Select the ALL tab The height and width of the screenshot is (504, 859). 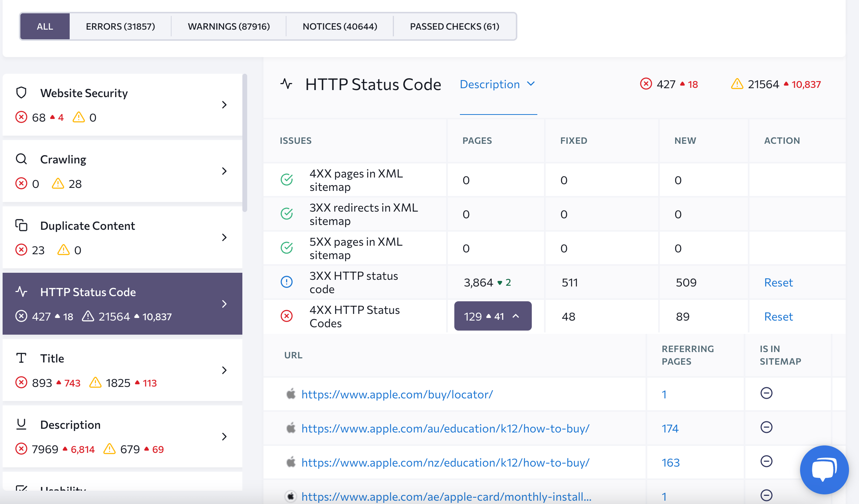(x=45, y=26)
